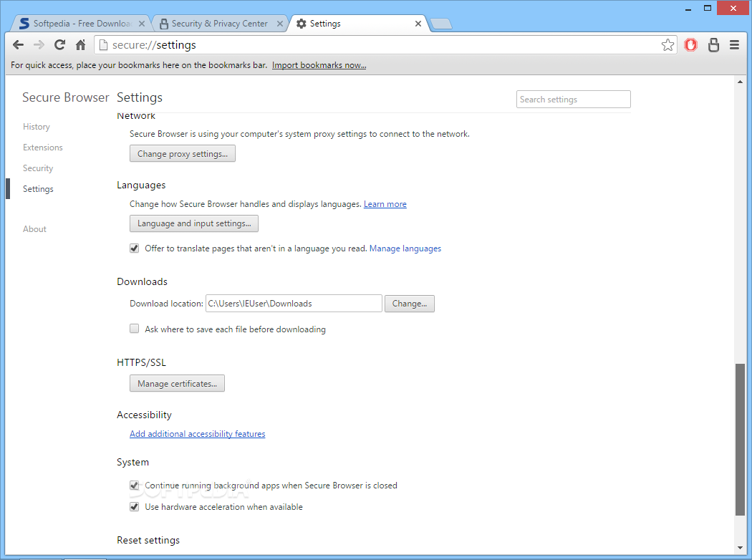Viewport: 752px width, 560px height.
Task: Reload the page with the refresh icon
Action: pyautogui.click(x=59, y=45)
